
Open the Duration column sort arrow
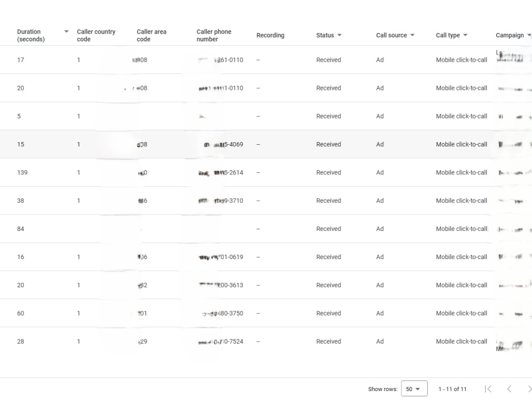66,31
